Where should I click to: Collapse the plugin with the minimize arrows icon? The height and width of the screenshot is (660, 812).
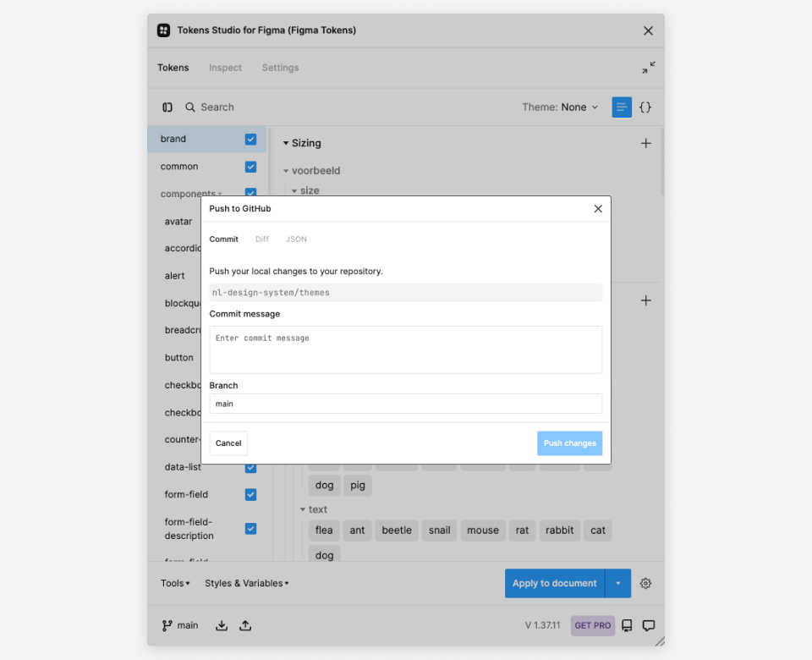point(649,68)
